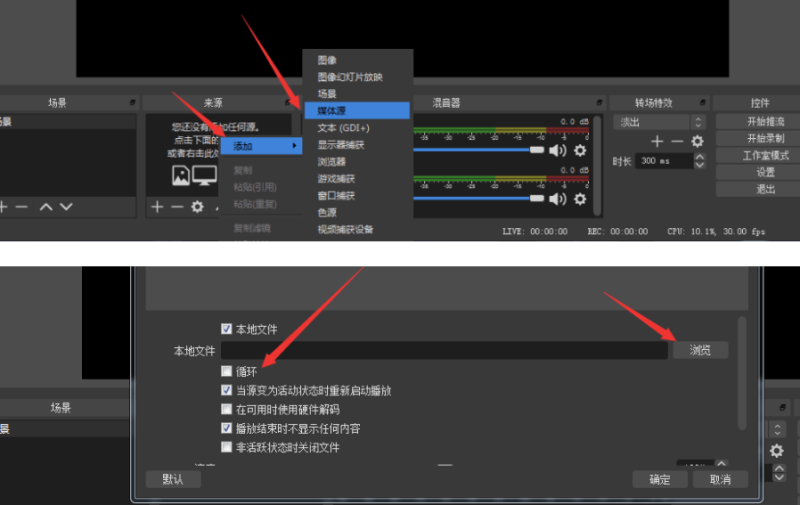This screenshot has width=800, height=505.
Task: Click the image source icon in sources hint
Action: (181, 175)
